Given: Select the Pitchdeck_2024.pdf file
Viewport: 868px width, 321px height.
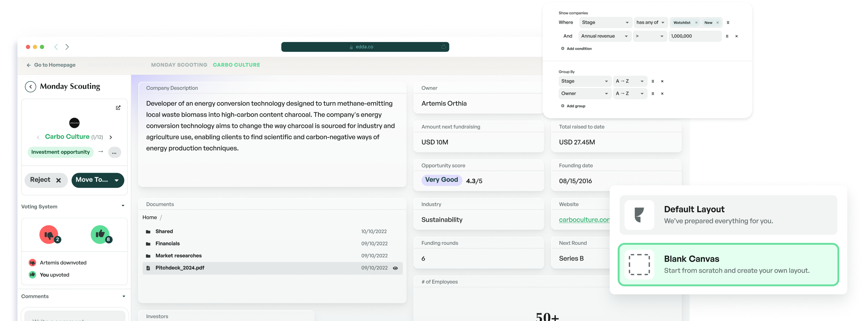Looking at the screenshot, I should [x=272, y=268].
